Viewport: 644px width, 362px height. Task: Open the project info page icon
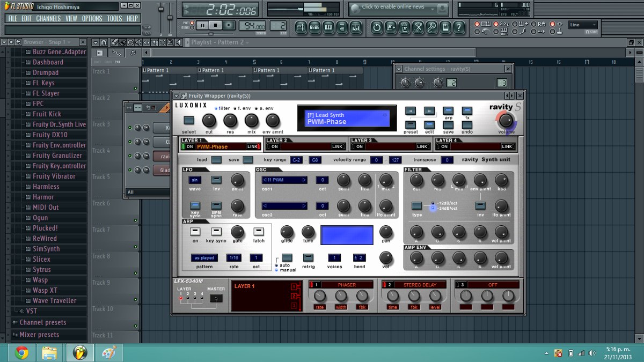click(446, 27)
